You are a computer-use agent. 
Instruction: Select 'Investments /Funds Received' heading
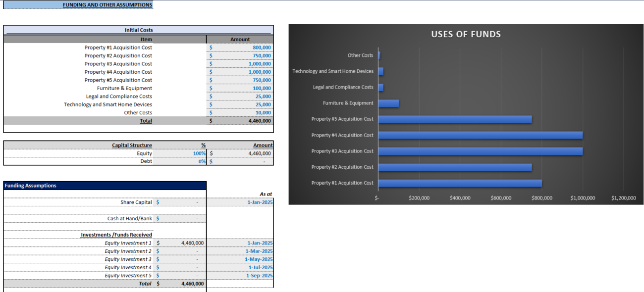click(x=116, y=235)
